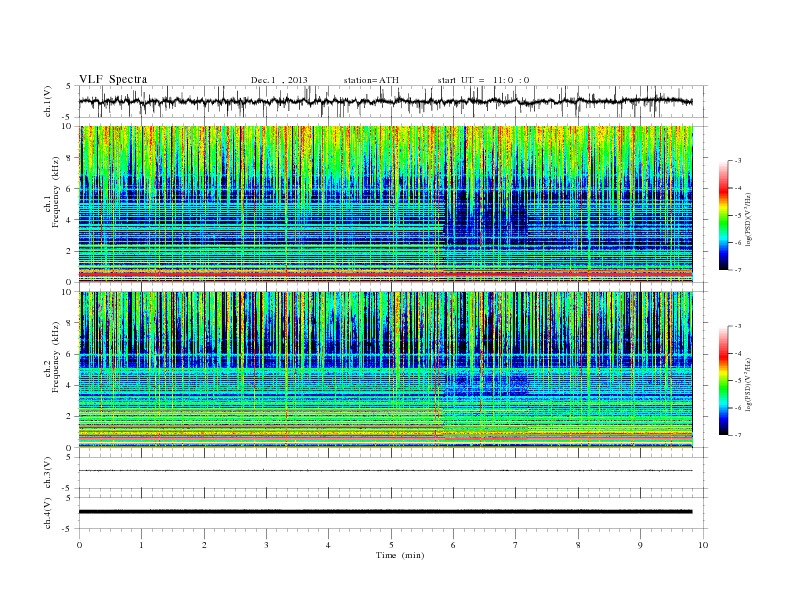The height and width of the screenshot is (612, 792).
Task: Click the ch.2 spectrogram color scale bar
Action: coord(723,380)
